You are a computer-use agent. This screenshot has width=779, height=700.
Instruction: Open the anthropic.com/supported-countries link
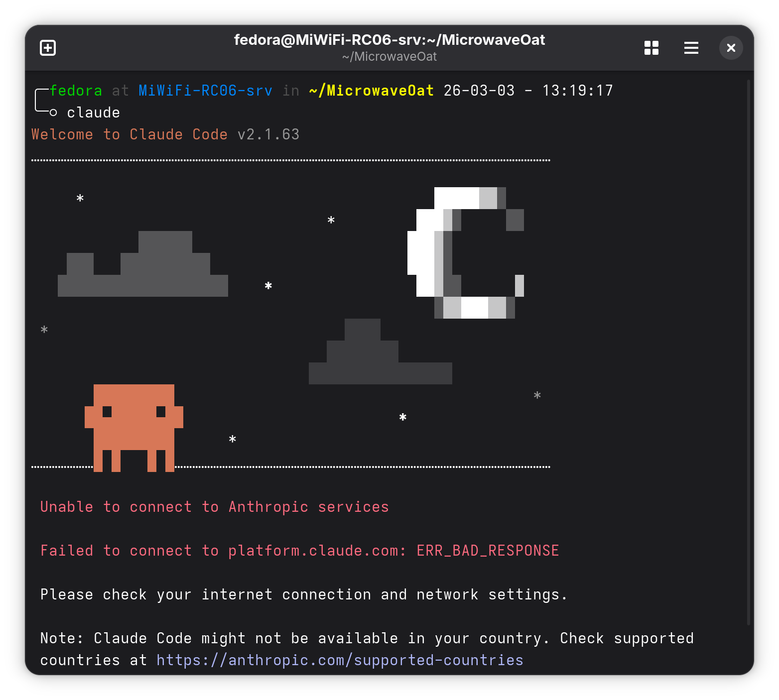(x=340, y=660)
